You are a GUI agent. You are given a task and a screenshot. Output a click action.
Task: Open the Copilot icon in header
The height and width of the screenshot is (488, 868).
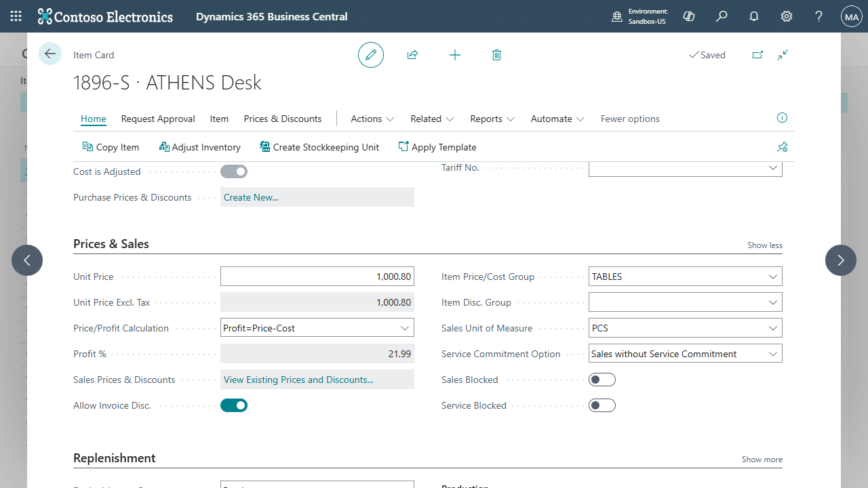pos(689,16)
